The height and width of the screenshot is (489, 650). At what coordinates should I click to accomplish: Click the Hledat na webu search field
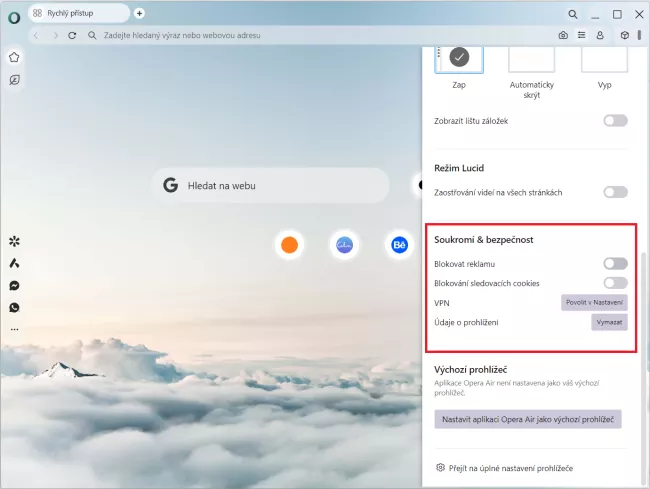(x=272, y=185)
